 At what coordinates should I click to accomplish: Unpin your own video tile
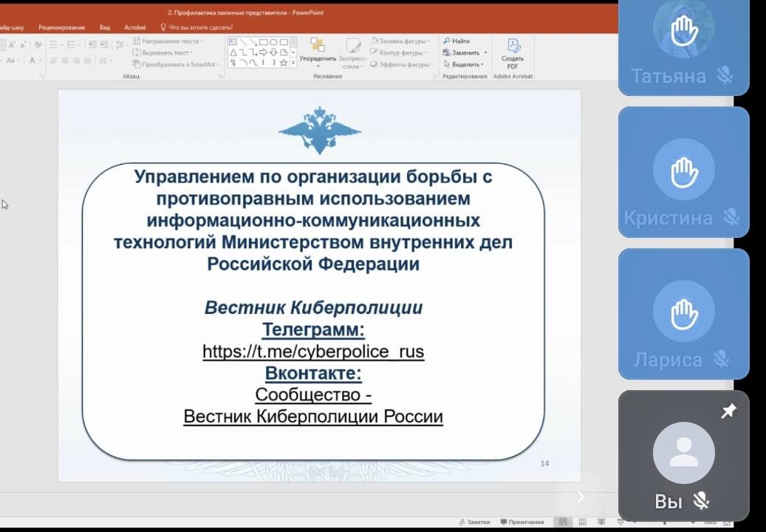(x=728, y=412)
